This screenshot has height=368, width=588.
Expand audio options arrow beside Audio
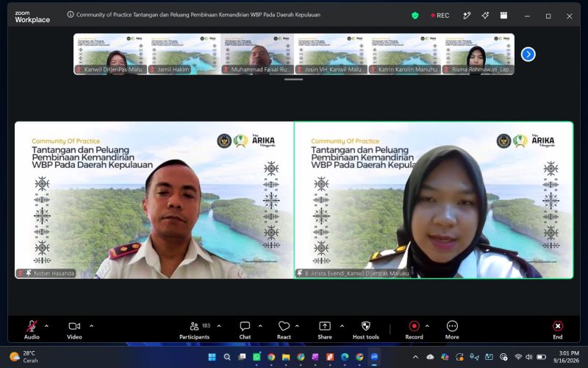click(46, 326)
